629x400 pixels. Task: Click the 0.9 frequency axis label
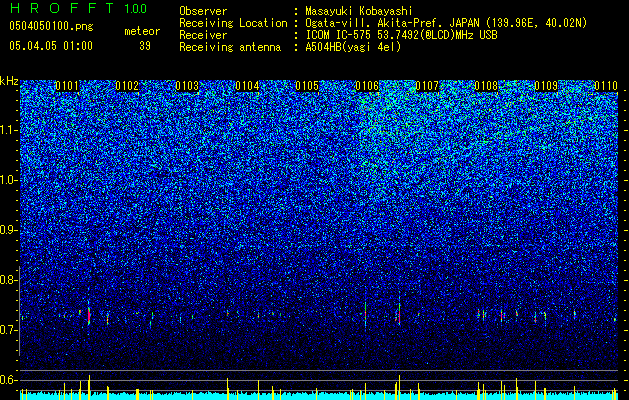coord(8,230)
